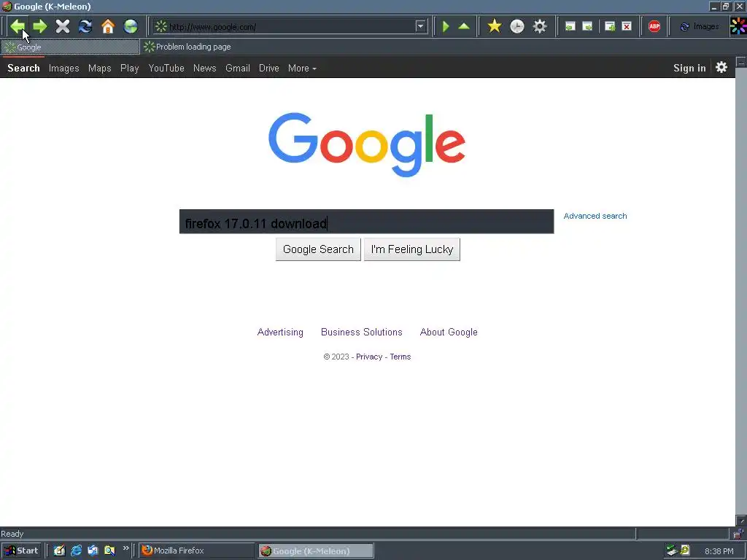Click the Advanced search link
This screenshot has width=747, height=560.
[595, 216]
